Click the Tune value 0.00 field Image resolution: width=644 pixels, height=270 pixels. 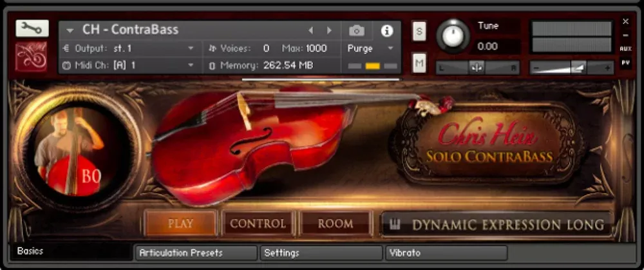[x=498, y=46]
